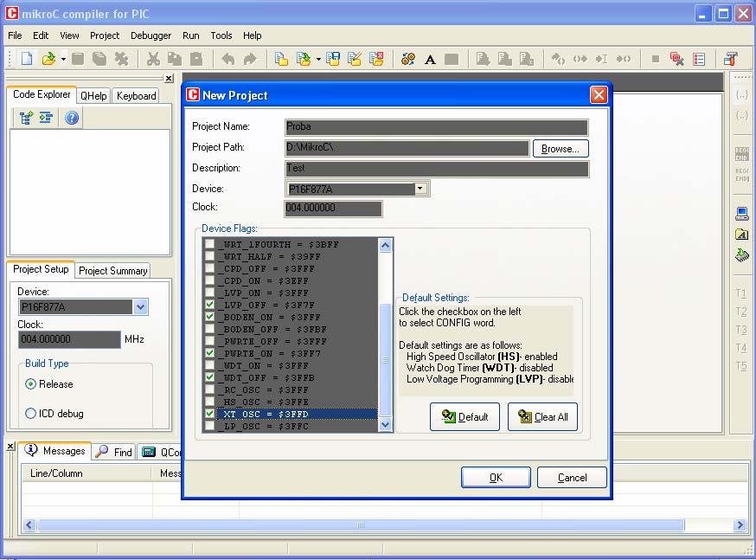Expand the Open Project dropdown arrow in toolbar

pyautogui.click(x=318, y=60)
